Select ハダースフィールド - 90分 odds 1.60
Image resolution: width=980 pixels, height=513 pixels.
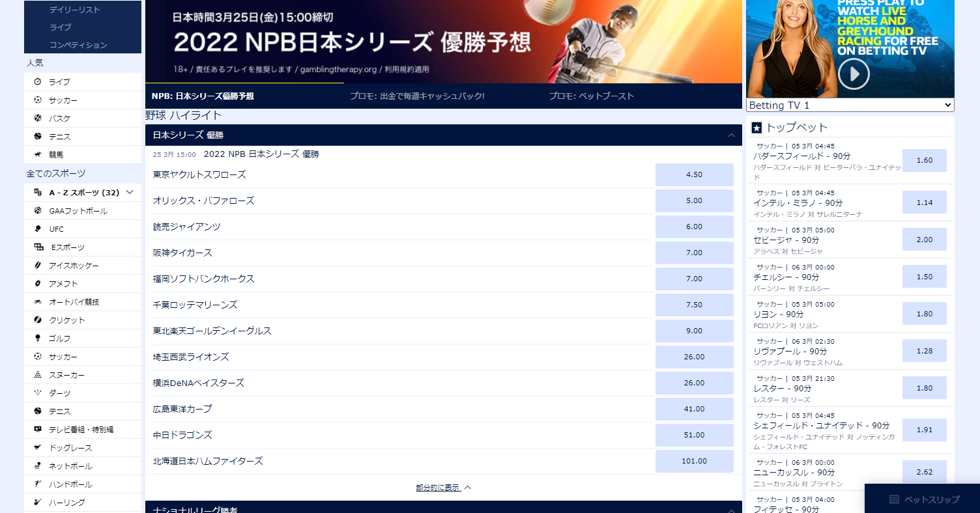click(925, 160)
